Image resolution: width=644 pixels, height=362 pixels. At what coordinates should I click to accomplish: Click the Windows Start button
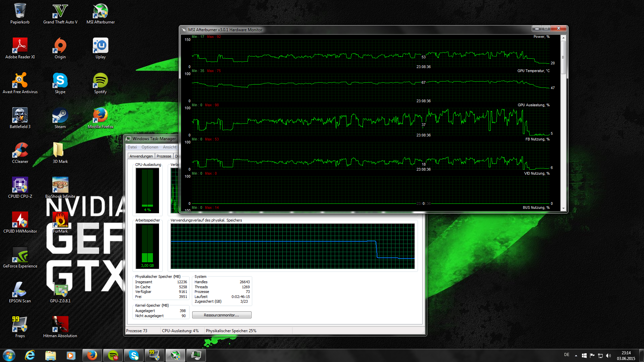click(9, 355)
